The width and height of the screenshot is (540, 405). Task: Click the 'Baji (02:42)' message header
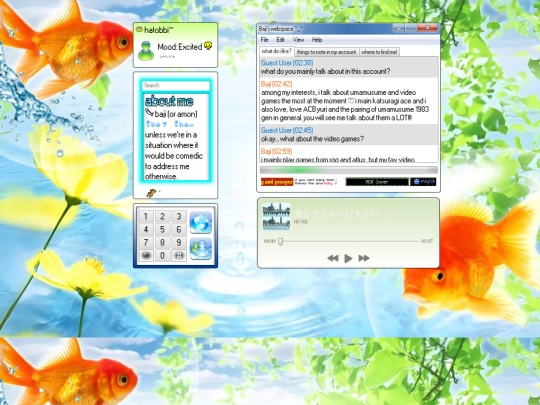[276, 84]
